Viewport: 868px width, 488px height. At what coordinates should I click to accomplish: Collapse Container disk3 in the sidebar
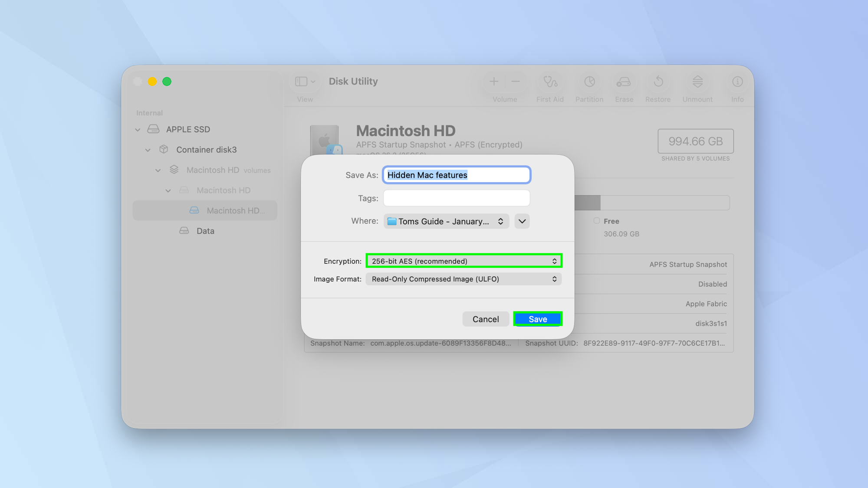(x=148, y=150)
